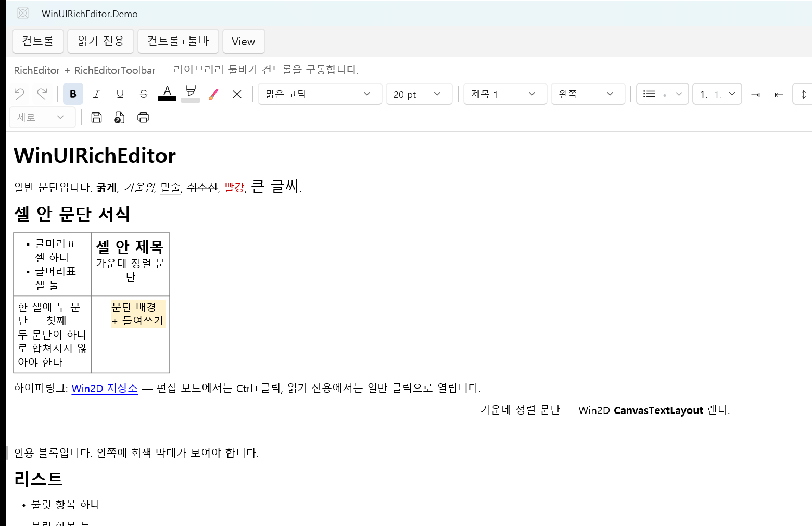Click the large 큰 글씨 text

[275, 185]
